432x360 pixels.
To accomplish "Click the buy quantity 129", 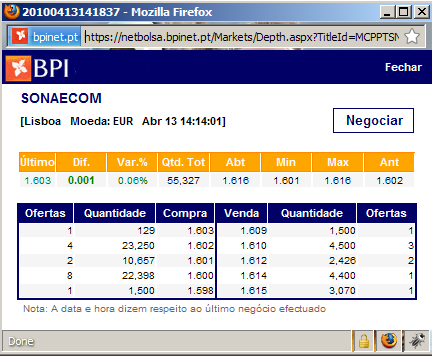I will coord(146,231).
